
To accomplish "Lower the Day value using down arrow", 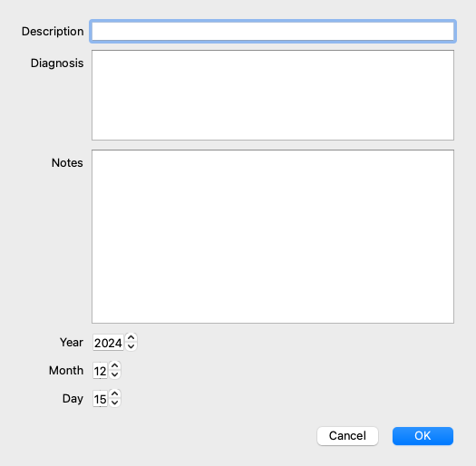I will 115,403.
